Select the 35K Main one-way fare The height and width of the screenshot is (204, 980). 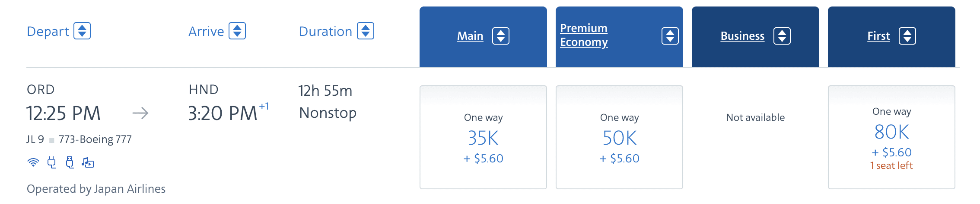pos(483,137)
